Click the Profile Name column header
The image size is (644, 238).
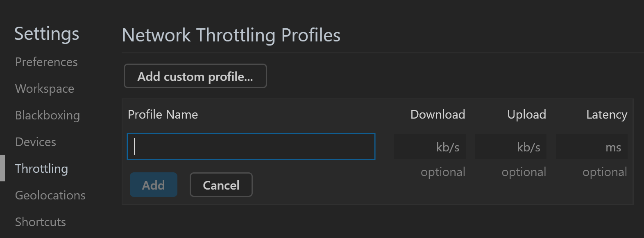coord(163,114)
